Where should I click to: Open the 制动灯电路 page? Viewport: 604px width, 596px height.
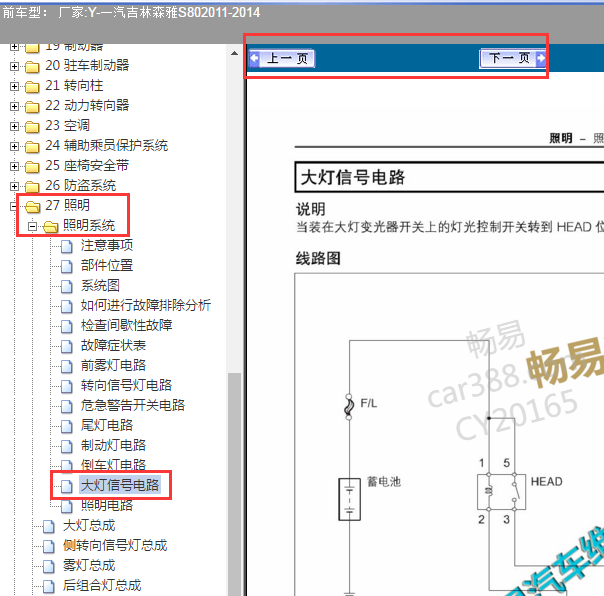click(113, 446)
